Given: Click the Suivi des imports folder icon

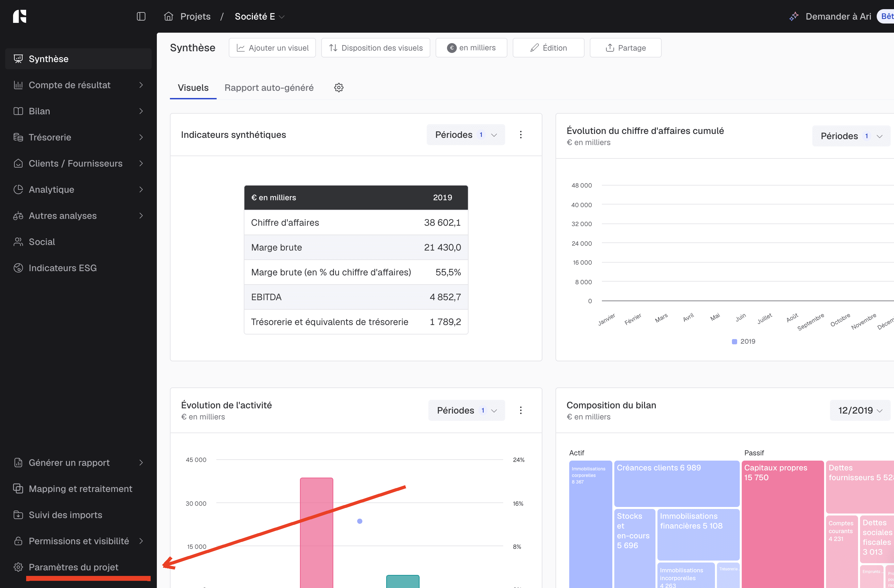Looking at the screenshot, I should [18, 515].
